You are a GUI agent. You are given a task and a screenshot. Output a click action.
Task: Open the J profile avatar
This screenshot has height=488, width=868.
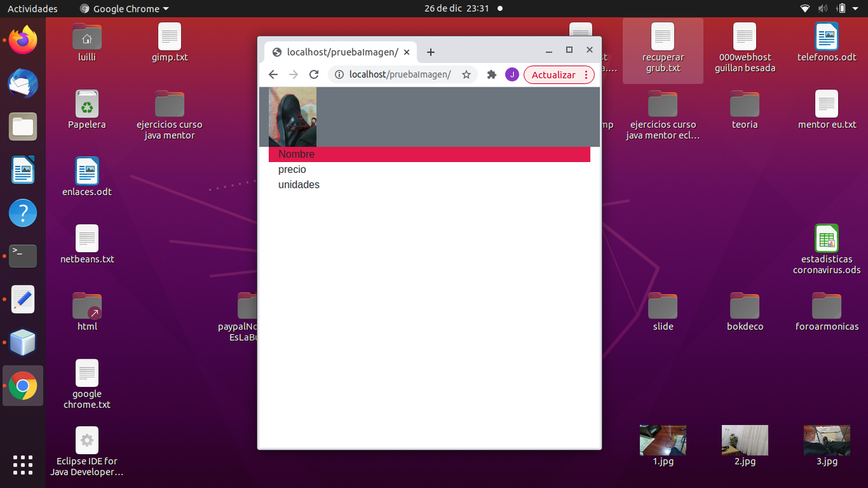[512, 75]
